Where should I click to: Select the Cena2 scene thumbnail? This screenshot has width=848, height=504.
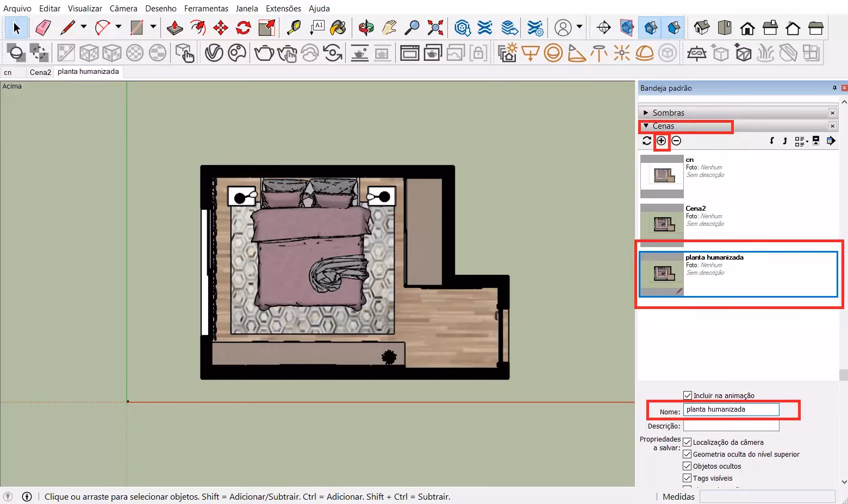[x=662, y=225]
